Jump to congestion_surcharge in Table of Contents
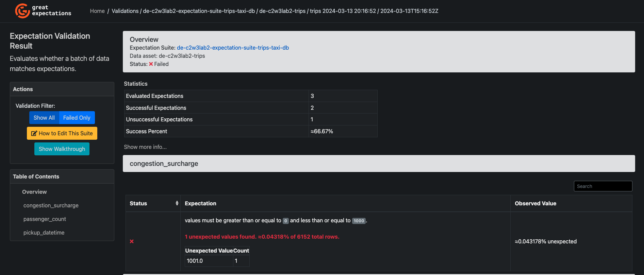Screen dimensions: 644x275 pos(51,205)
